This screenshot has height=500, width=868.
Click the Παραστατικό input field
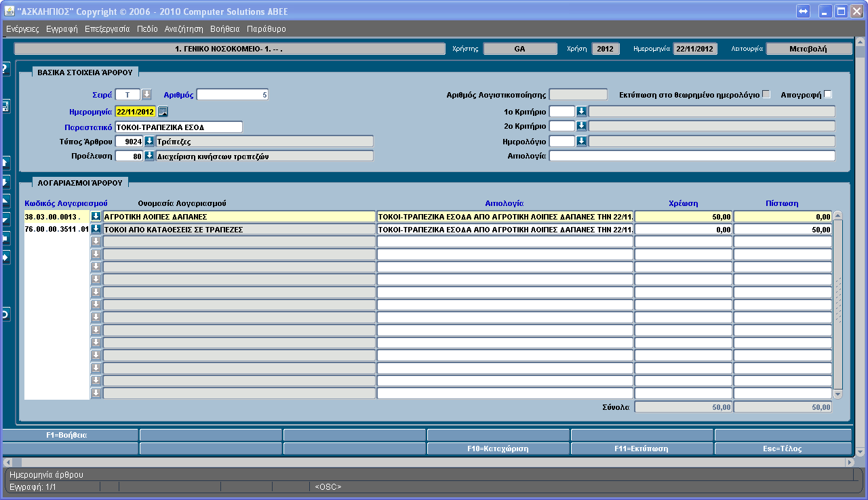coord(179,127)
